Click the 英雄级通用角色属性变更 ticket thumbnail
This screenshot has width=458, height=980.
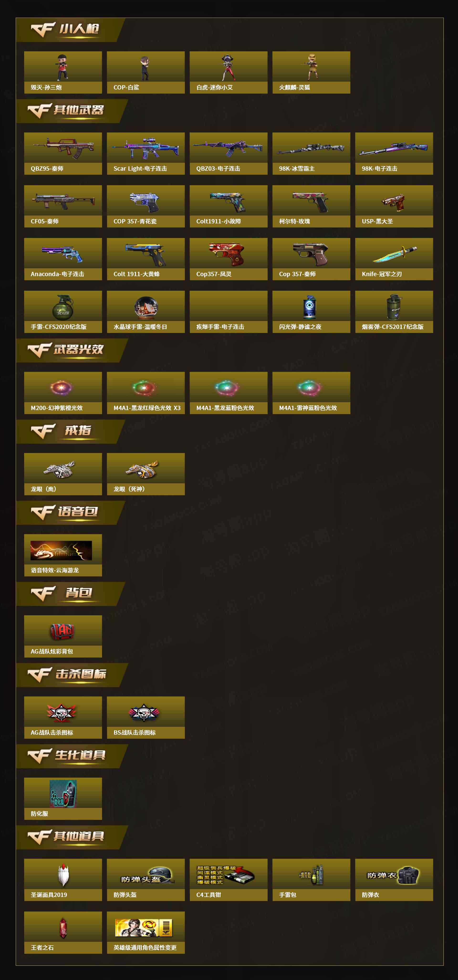(x=144, y=928)
